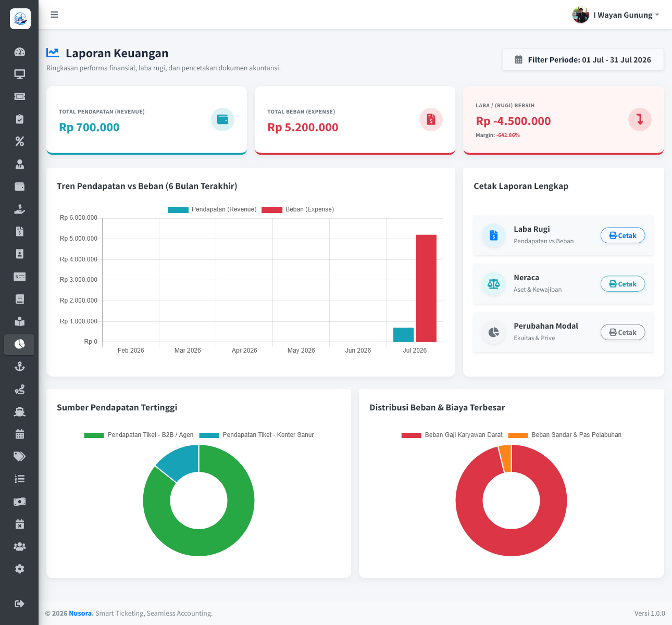This screenshot has height=625, width=672.
Task: Open the user-tie person sidebar icon
Action: coord(19,164)
